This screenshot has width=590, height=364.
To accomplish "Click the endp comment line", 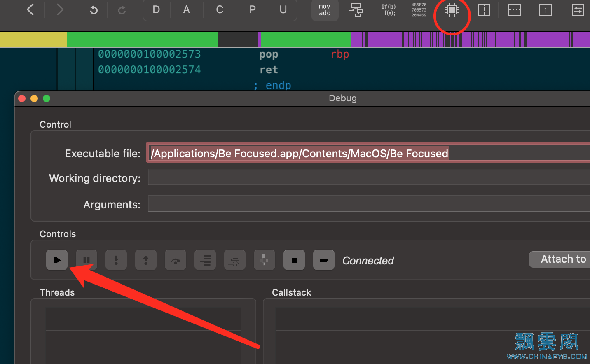I will 272,85.
